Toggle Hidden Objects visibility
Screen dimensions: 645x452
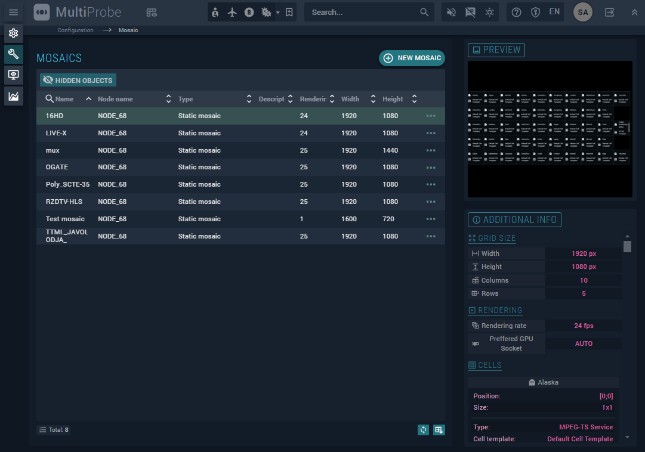tap(78, 80)
